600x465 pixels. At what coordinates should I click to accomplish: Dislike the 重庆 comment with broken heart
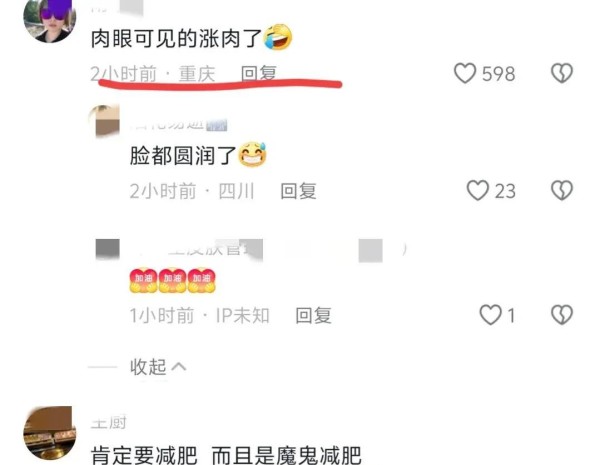tap(562, 73)
